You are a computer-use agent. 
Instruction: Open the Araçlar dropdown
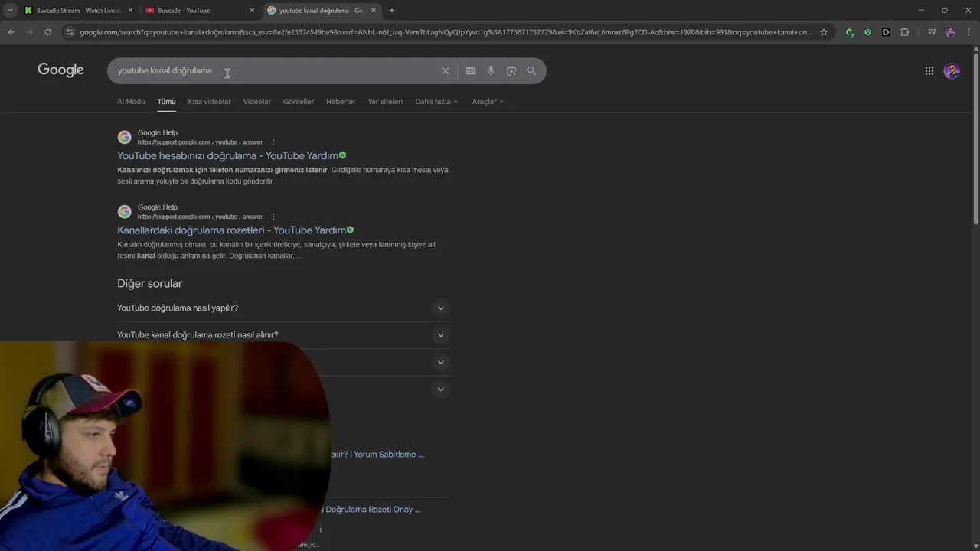click(488, 102)
